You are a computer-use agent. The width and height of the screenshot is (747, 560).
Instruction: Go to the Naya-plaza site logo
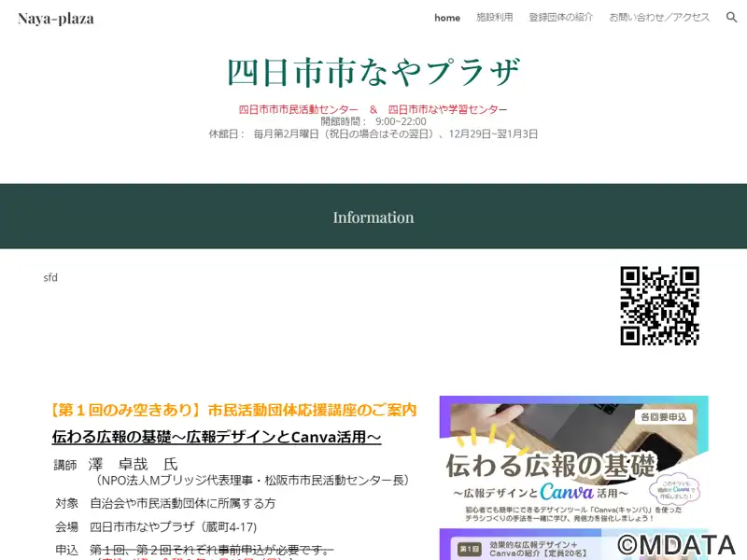coord(56,19)
